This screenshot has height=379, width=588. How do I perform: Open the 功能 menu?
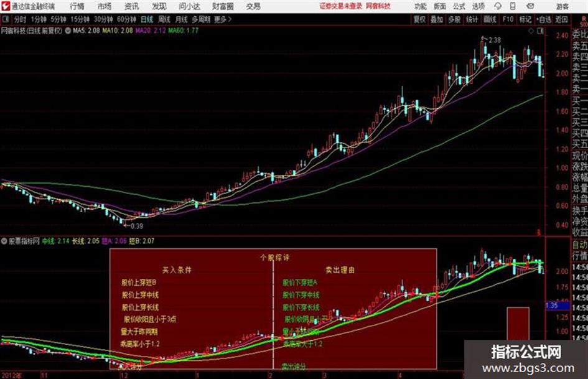click(421, 6)
